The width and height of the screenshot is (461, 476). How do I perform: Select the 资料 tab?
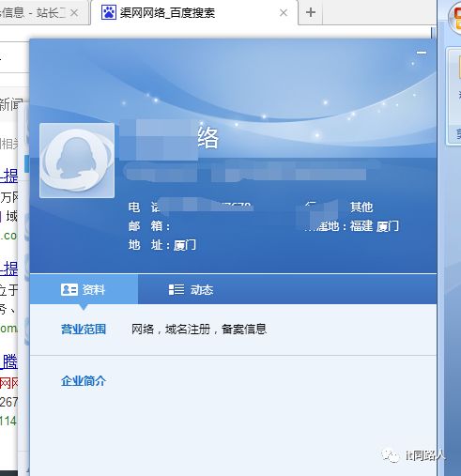coord(84,289)
